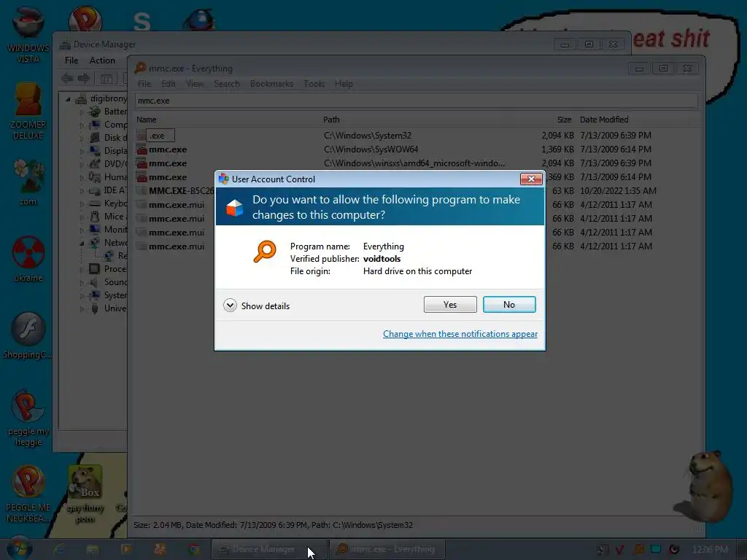Image resolution: width=747 pixels, height=560 pixels.
Task: Open zom desktop icon
Action: tap(28, 182)
